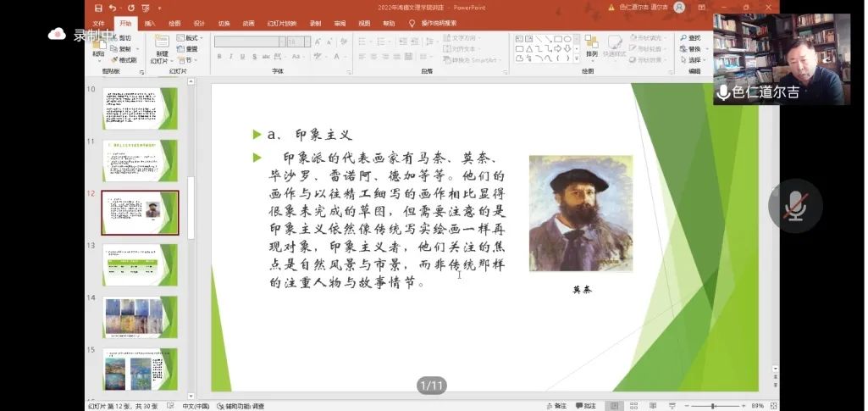This screenshot has width=868, height=411.
Task: Click the bullets list icon
Action: click(363, 42)
